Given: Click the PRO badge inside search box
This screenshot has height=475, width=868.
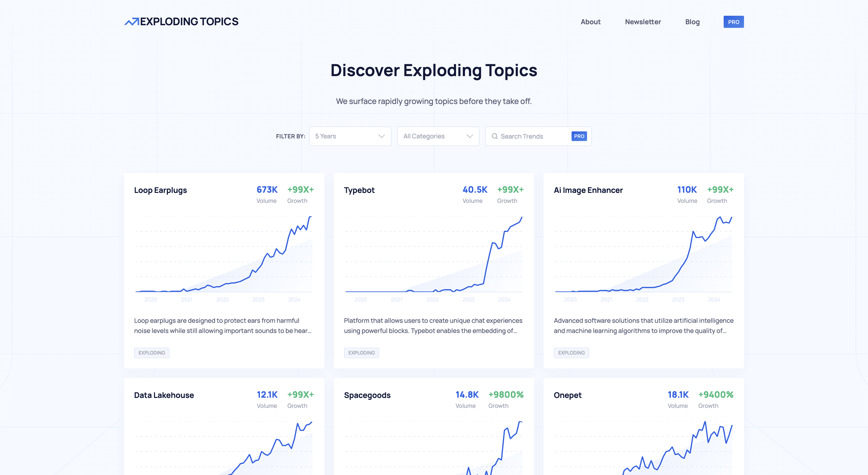Looking at the screenshot, I should [579, 136].
